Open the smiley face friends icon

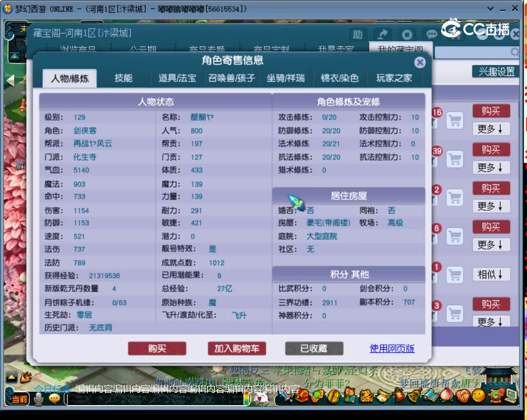tap(478, 396)
